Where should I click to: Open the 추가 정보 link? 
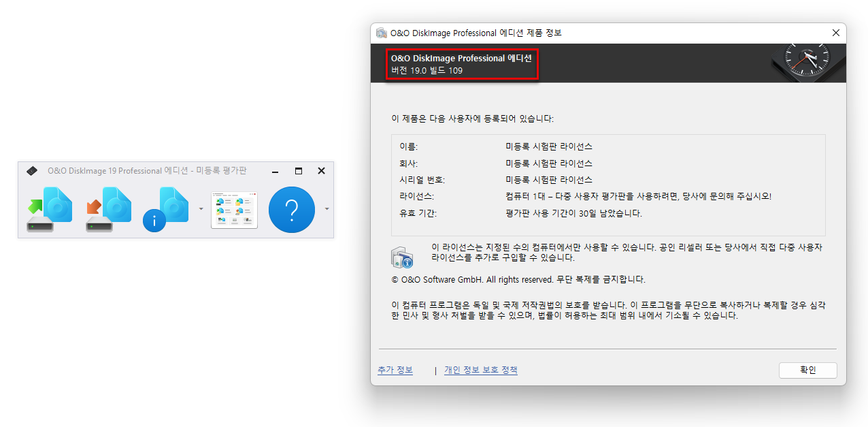click(x=395, y=370)
